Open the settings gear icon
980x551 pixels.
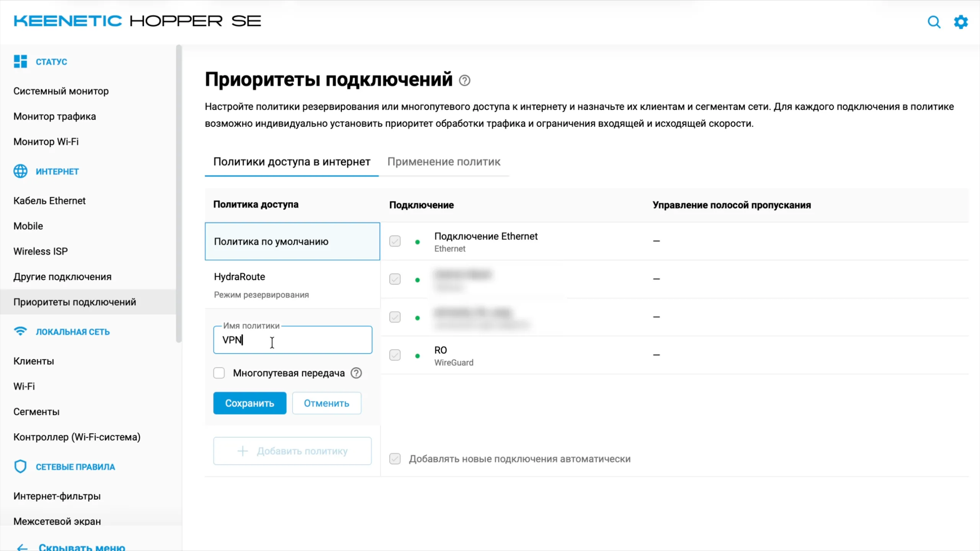click(x=960, y=22)
